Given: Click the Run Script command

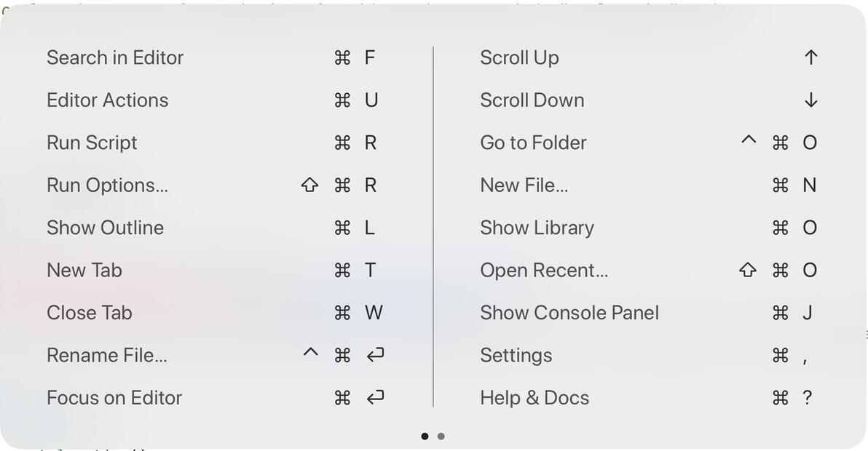Looking at the screenshot, I should (92, 143).
